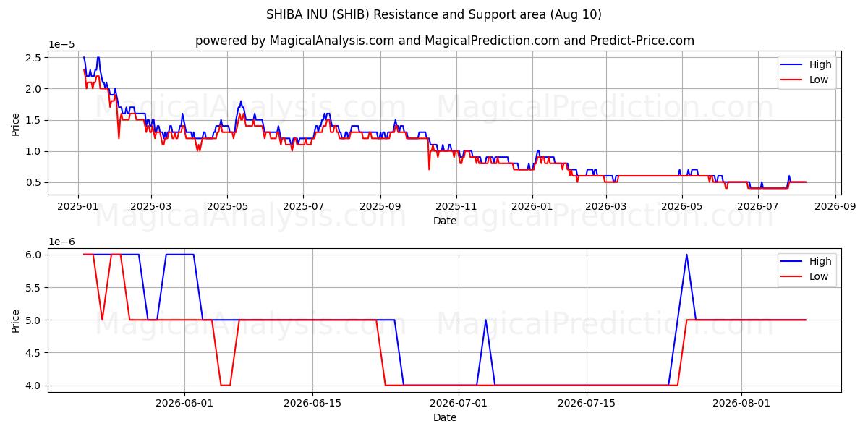
Task: Click the '2026-03' x-axis label in the top chart
Action: click(x=606, y=207)
